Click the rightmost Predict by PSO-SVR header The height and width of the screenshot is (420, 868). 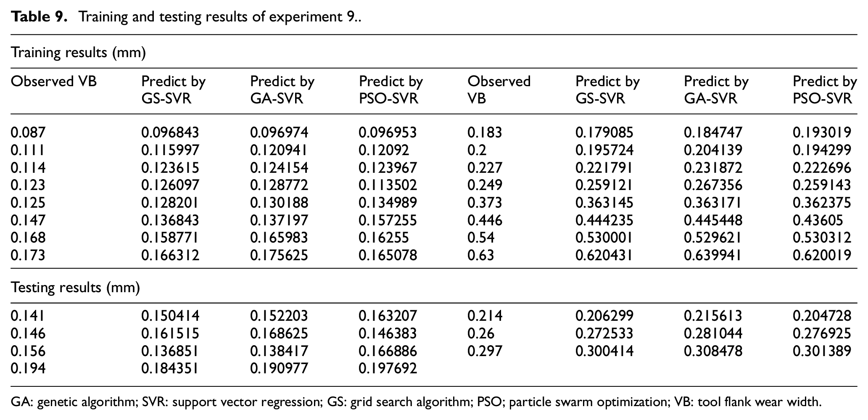(825, 90)
